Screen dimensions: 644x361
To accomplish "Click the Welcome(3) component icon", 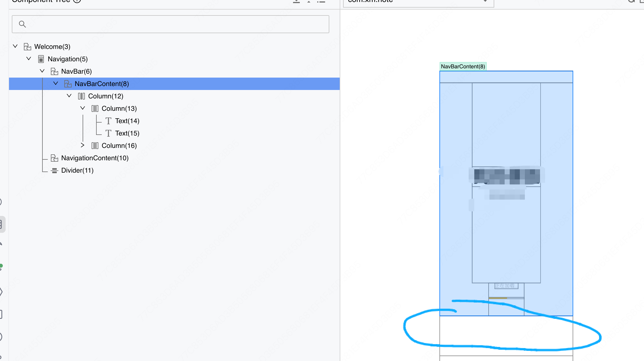I will pos(27,47).
